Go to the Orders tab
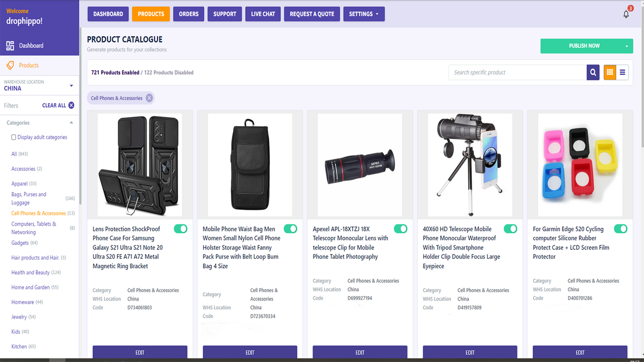This screenshot has height=362, width=644. click(189, 14)
